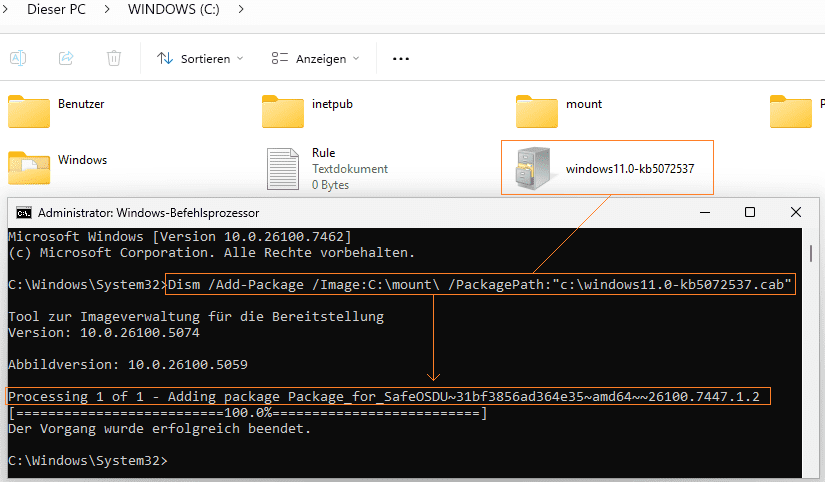Click the Delete trash icon
The width and height of the screenshot is (825, 482).
(x=114, y=58)
